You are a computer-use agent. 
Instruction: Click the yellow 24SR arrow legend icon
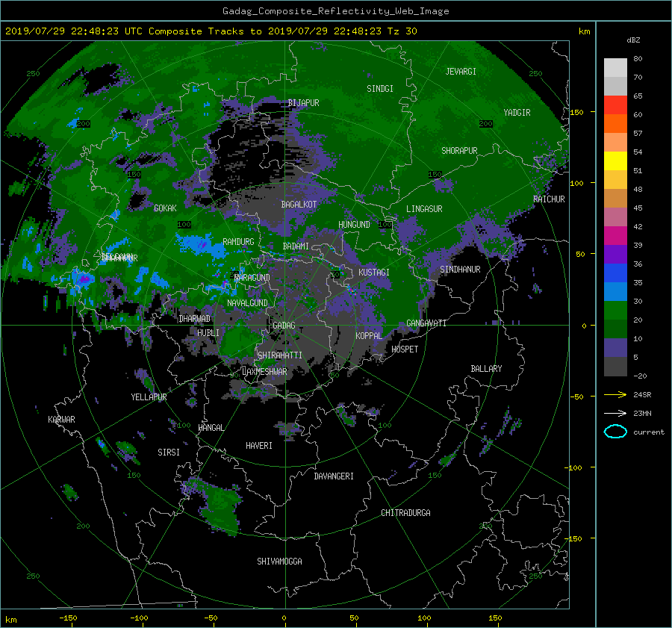pyautogui.click(x=615, y=394)
